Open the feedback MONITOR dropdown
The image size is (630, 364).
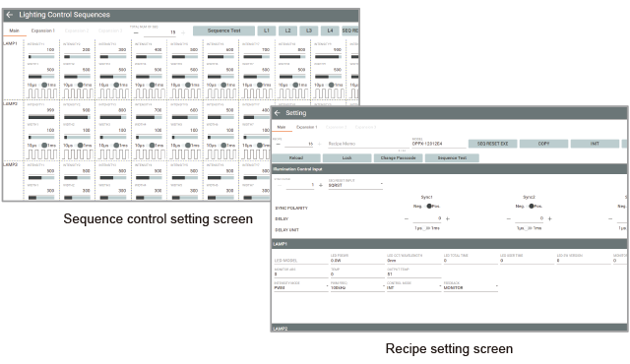[x=471, y=287]
